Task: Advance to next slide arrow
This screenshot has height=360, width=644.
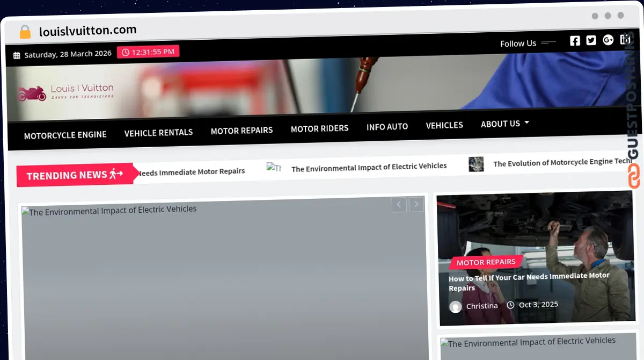Action: point(416,204)
